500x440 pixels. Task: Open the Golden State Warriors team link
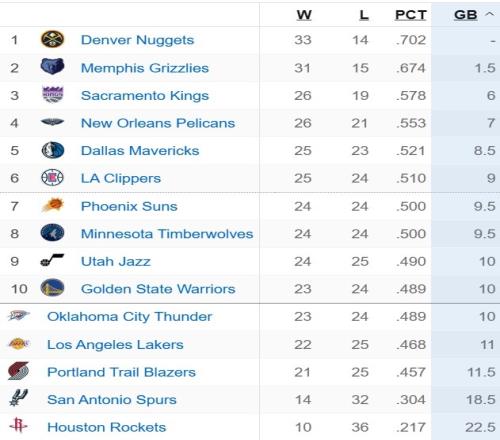[158, 289]
